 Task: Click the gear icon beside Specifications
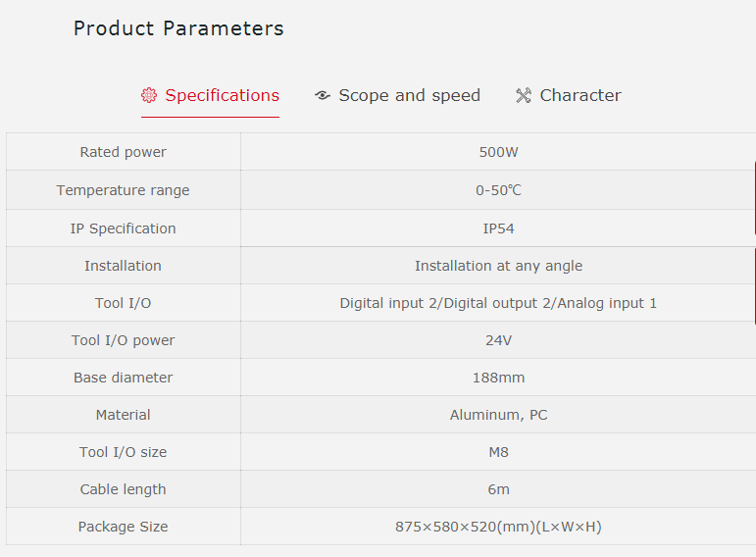[x=149, y=95]
